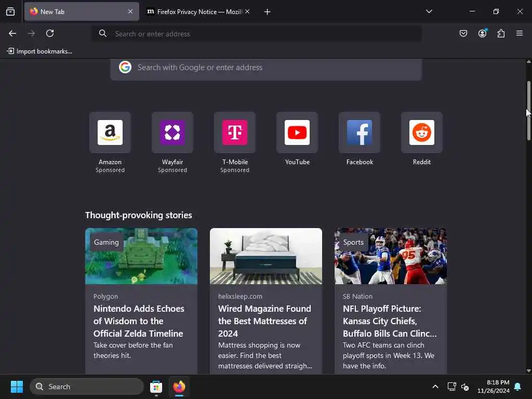Open the clock showing 8:18 PM

(494, 387)
